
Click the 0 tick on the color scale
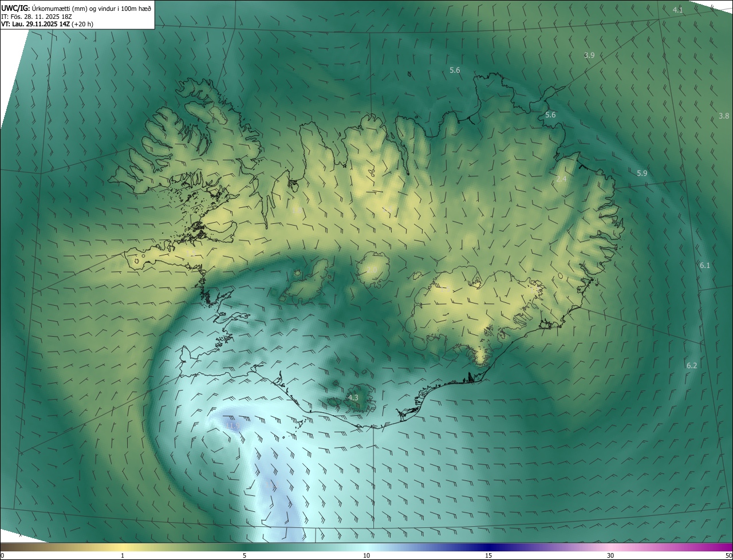(x=2, y=556)
